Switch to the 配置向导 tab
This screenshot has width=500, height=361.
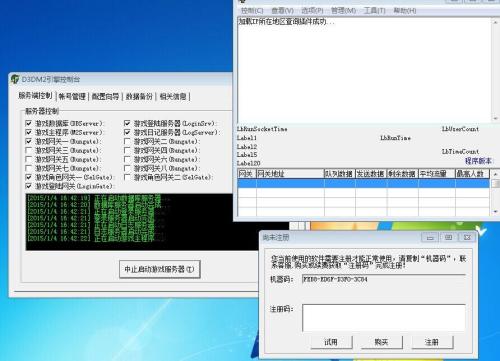(105, 97)
